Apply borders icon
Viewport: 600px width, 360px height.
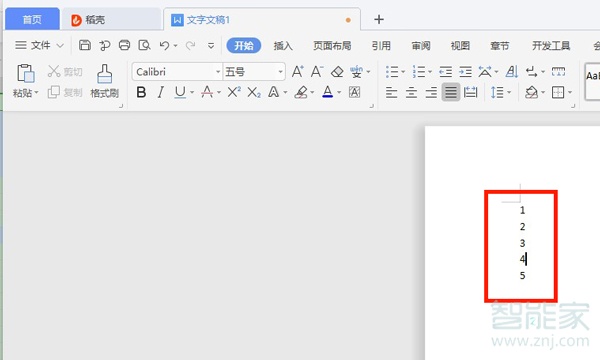point(558,92)
